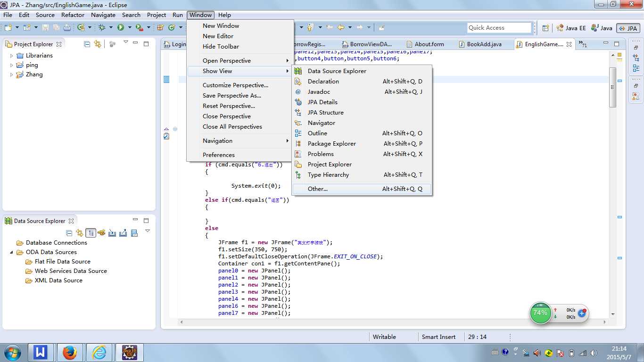This screenshot has height=362, width=644.
Task: Open the WPS Writer taskbar icon
Action: (x=41, y=352)
